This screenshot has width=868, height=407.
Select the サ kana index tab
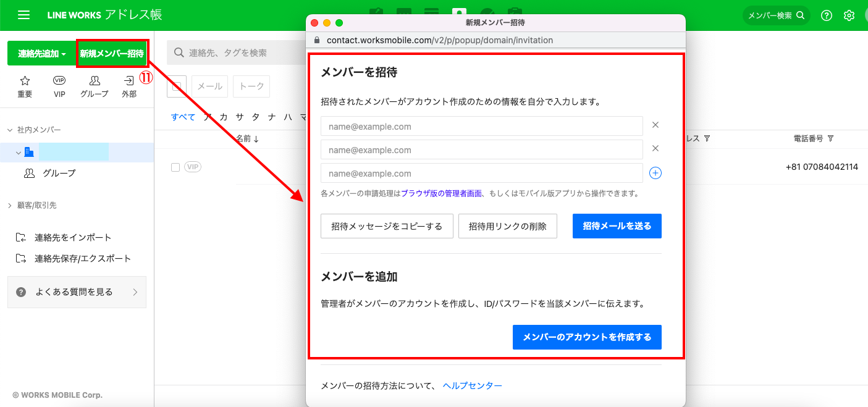(238, 116)
